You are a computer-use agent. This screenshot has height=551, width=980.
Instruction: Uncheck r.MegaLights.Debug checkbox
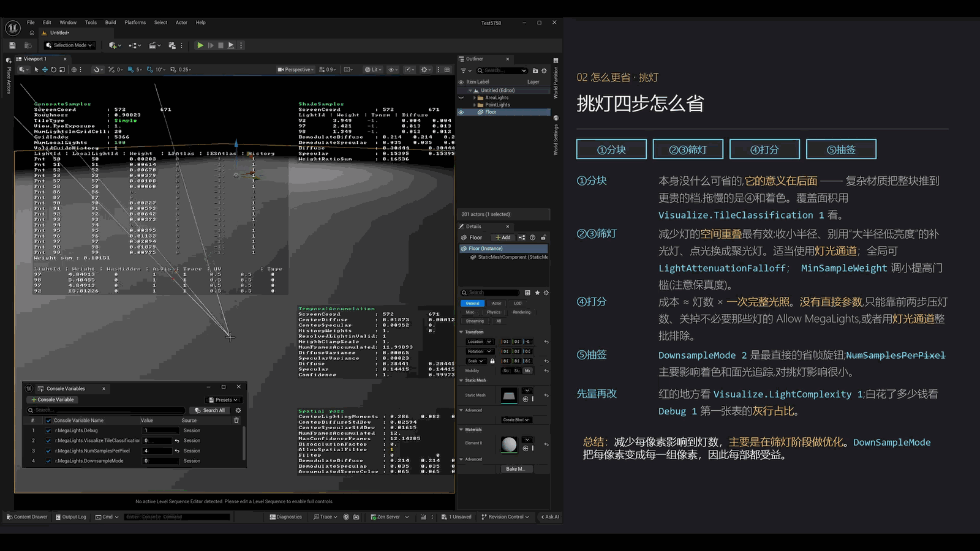point(48,430)
